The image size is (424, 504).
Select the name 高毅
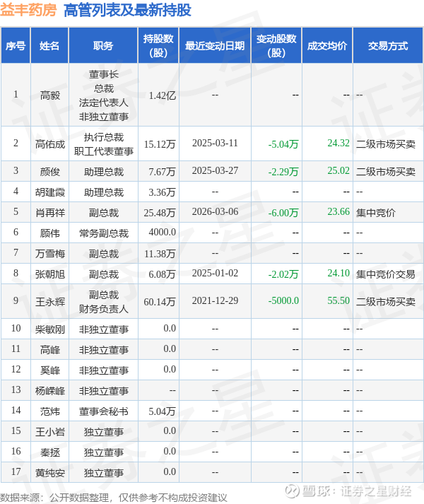tap(50, 95)
